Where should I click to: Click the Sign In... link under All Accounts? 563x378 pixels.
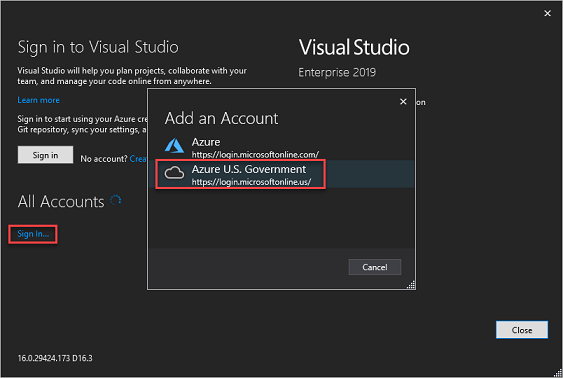(x=33, y=234)
